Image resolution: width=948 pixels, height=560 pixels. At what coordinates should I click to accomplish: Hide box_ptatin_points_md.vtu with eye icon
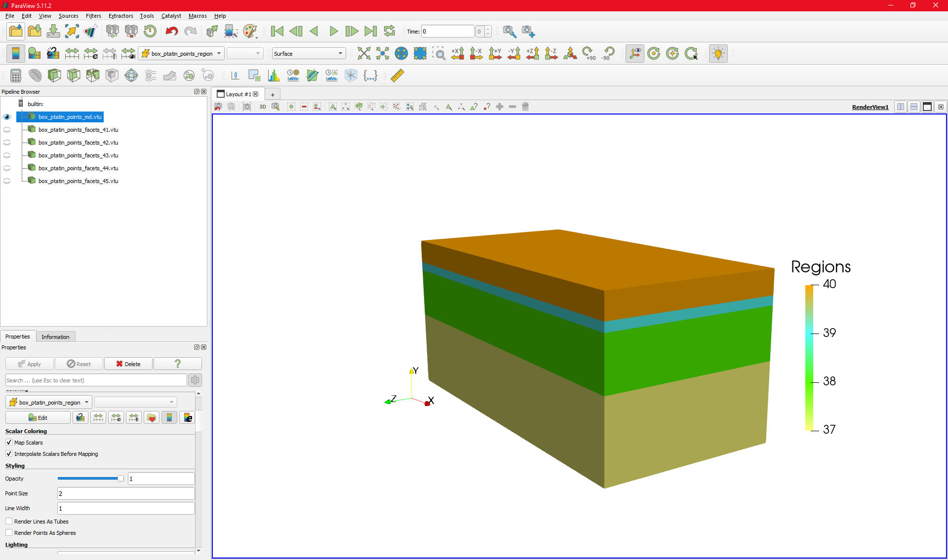(7, 117)
